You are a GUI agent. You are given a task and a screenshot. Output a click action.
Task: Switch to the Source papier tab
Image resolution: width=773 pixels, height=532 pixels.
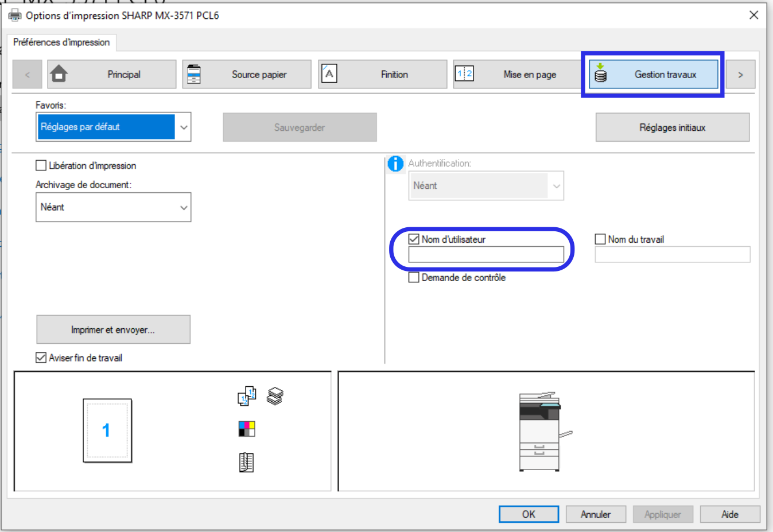click(x=247, y=74)
